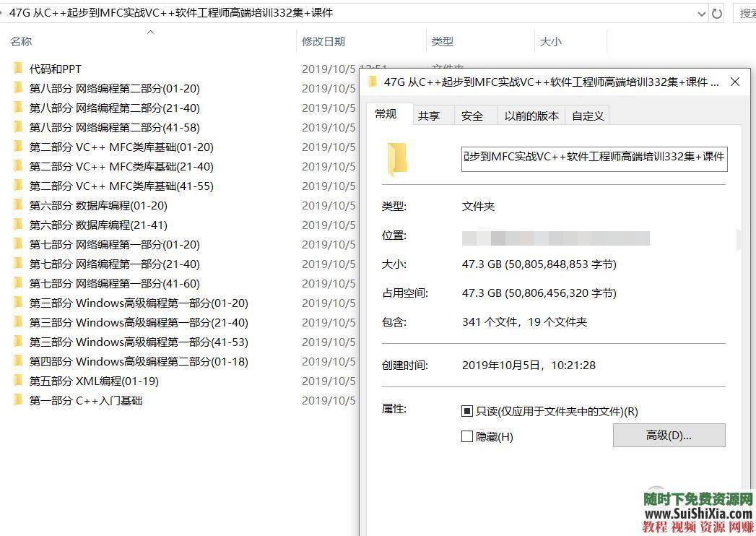Open the 第一部分 C++入门基础 folder icon
Image resolution: width=756 pixels, height=536 pixels.
click(19, 400)
